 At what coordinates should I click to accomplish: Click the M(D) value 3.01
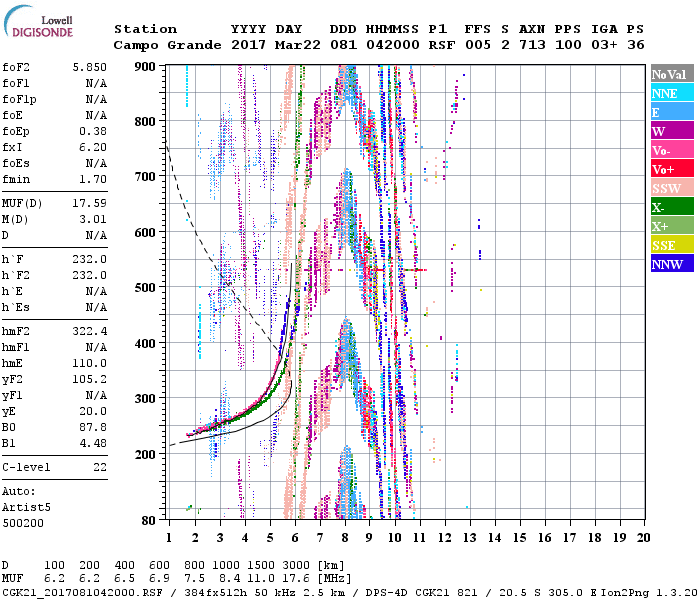(93, 220)
